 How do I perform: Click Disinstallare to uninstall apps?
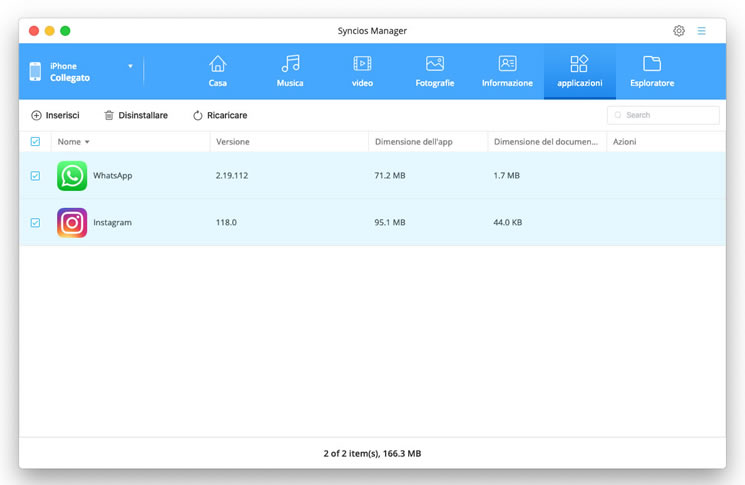(136, 115)
